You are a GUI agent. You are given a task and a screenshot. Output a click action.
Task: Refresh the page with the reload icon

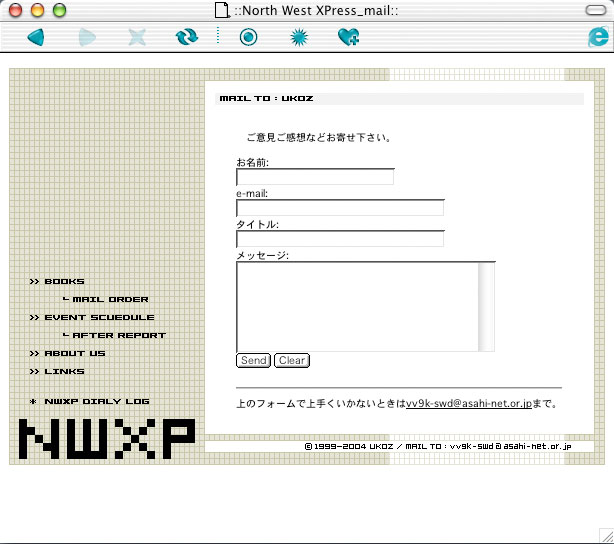point(186,37)
